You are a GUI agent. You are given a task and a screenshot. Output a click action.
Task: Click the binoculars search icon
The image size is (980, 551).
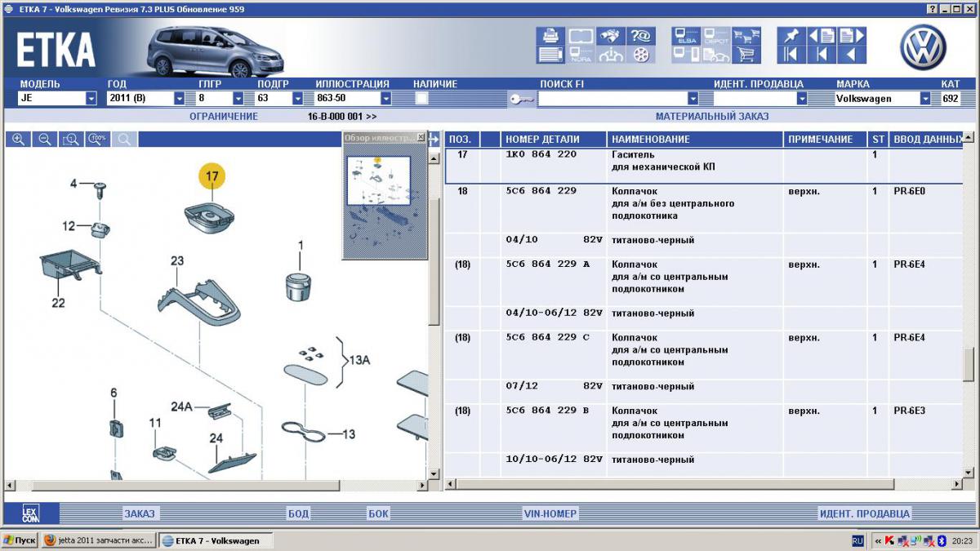click(x=610, y=36)
